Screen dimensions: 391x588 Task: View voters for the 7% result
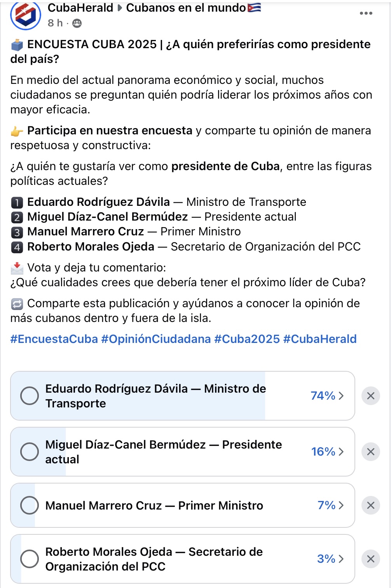click(x=330, y=505)
